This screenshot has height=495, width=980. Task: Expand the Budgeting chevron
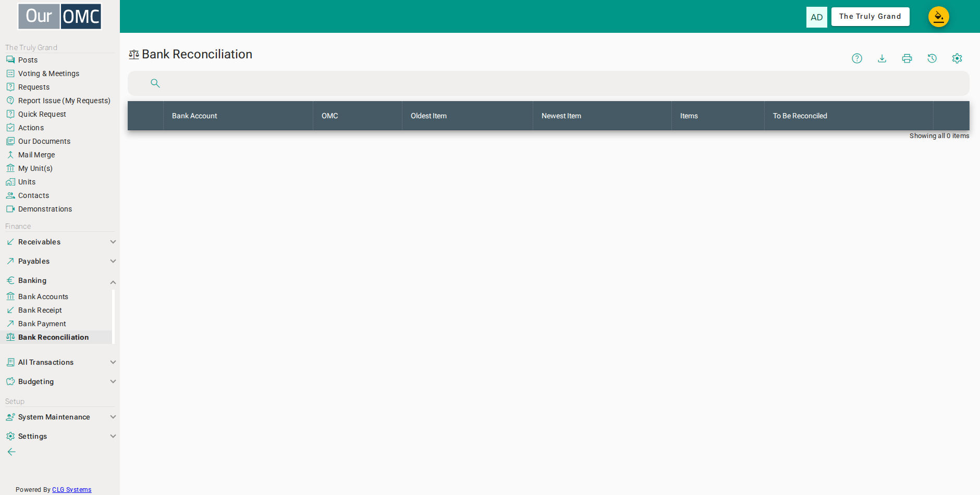(113, 381)
